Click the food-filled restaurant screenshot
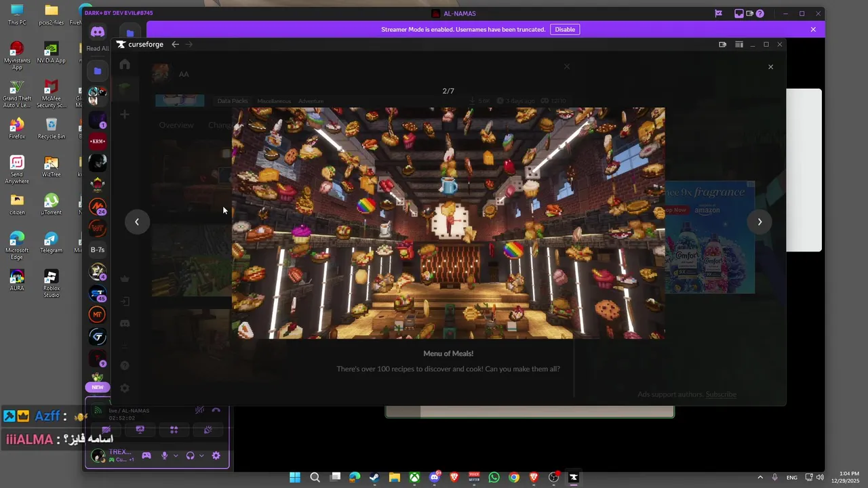Image resolution: width=868 pixels, height=488 pixels. pyautogui.click(x=448, y=223)
